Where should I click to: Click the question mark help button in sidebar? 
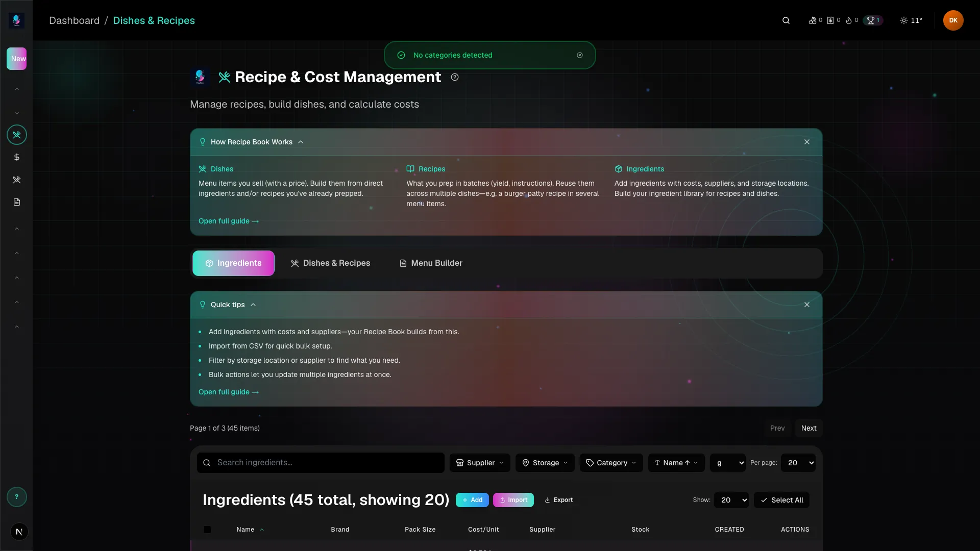click(17, 497)
